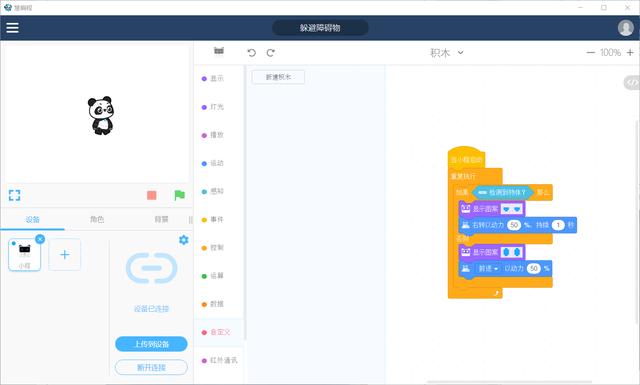The image size is (640, 385).
Task: Click the project title 躲避障碍物
Action: point(320,28)
